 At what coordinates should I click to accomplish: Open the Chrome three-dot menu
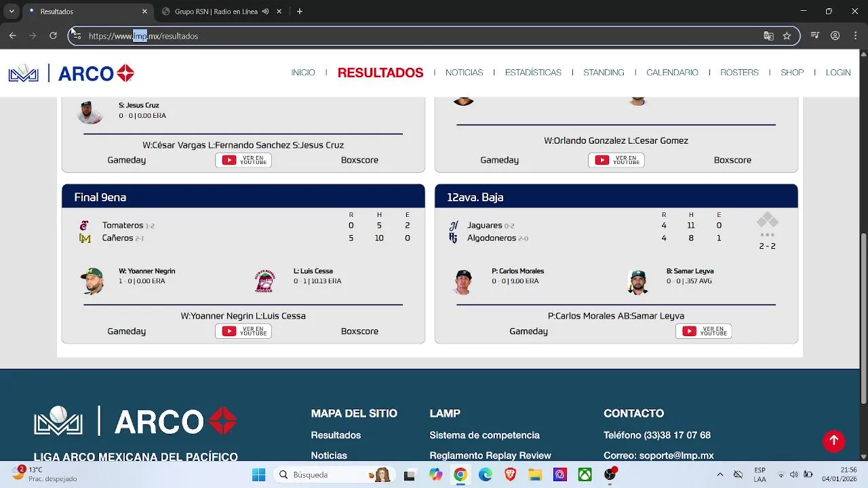tap(854, 36)
